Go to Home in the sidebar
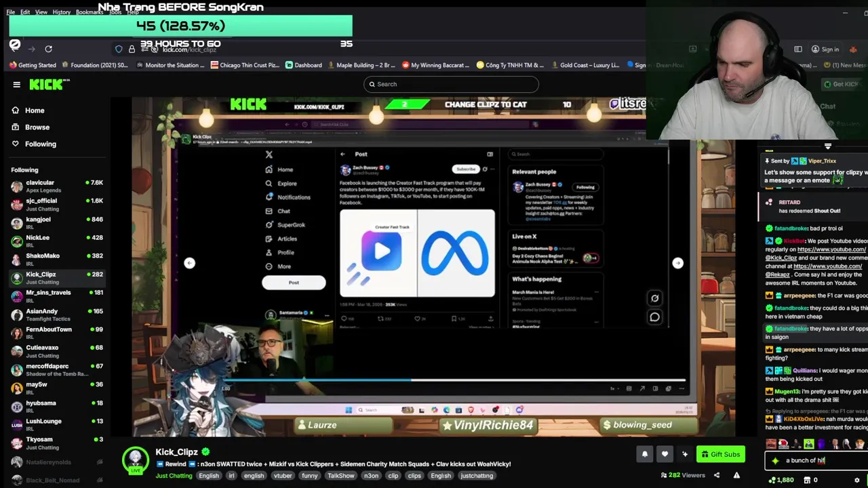 click(x=27, y=110)
